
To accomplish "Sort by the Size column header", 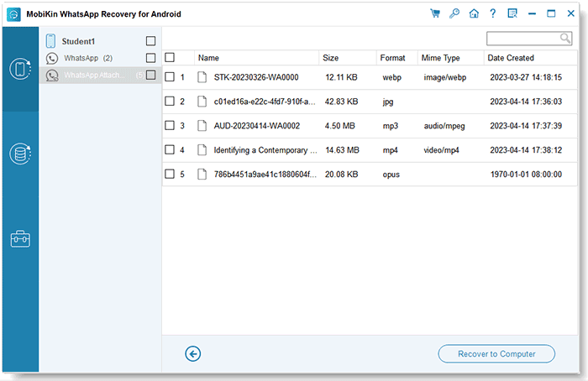I will 331,58.
